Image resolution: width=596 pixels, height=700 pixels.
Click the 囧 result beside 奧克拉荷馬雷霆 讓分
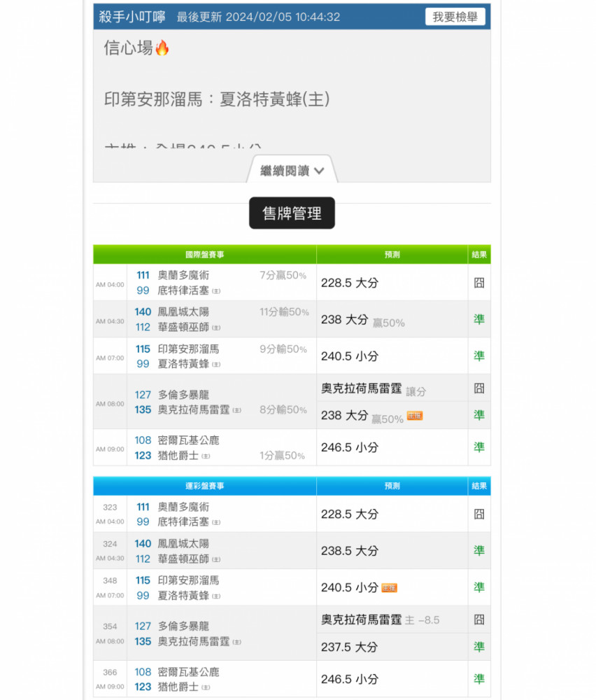478,388
